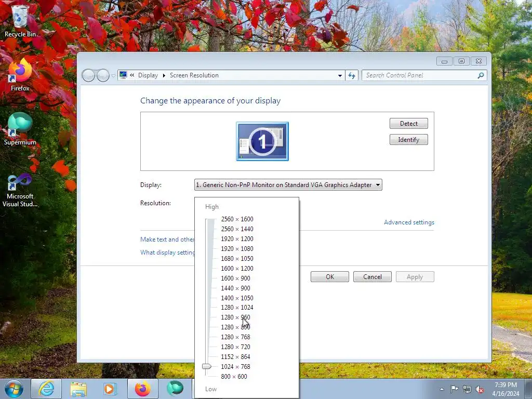
Task: Open the network tray icon
Action: tap(467, 389)
